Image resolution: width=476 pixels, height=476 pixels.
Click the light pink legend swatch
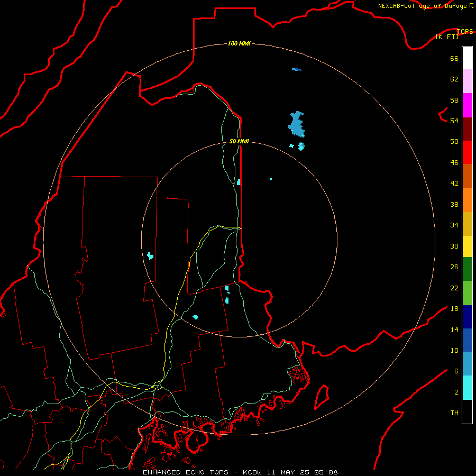click(x=467, y=81)
